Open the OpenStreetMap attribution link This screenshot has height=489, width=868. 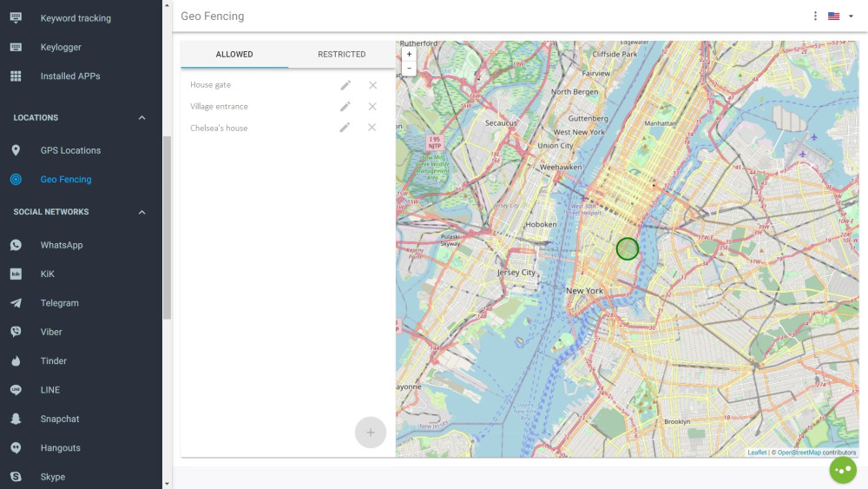click(x=799, y=453)
